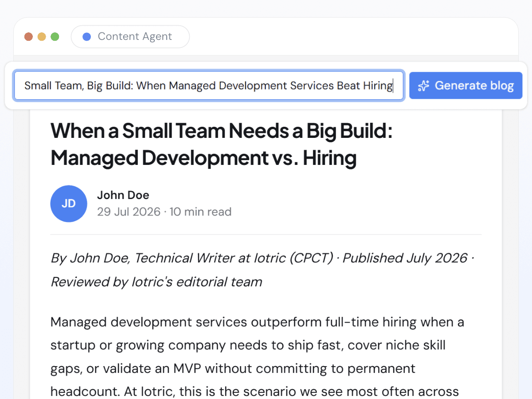Click the blue dot in Content Agent pill
Image resolution: width=532 pixels, height=399 pixels.
[x=87, y=37]
